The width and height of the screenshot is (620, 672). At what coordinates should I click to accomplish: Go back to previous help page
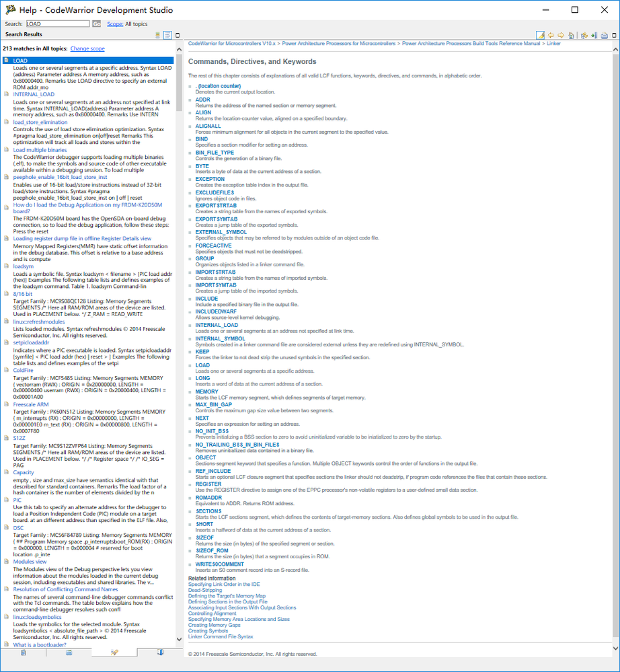coord(551,35)
